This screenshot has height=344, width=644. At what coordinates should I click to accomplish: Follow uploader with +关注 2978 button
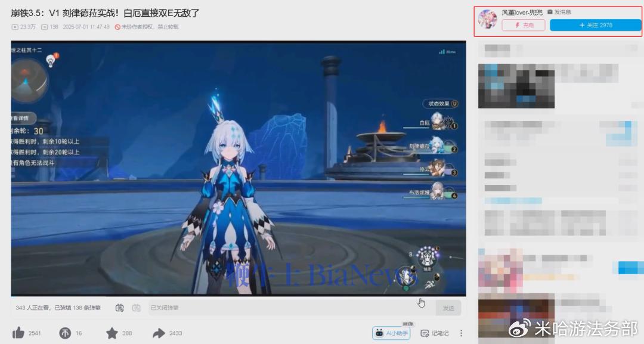coord(595,25)
